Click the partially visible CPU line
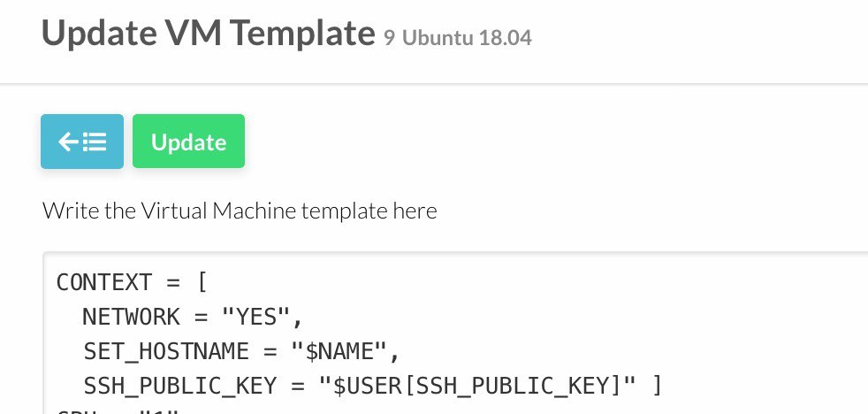 (x=118, y=410)
